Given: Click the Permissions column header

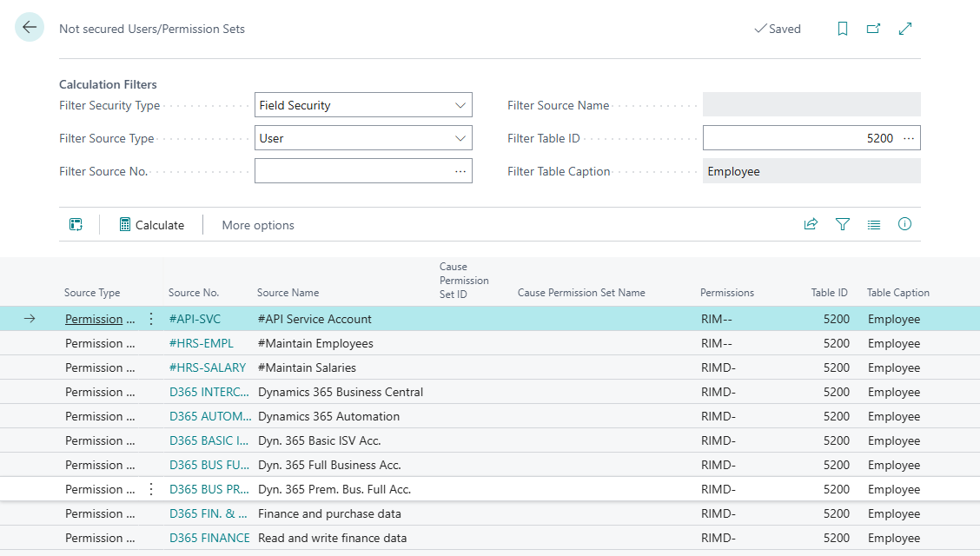Looking at the screenshot, I should pyautogui.click(x=727, y=293).
